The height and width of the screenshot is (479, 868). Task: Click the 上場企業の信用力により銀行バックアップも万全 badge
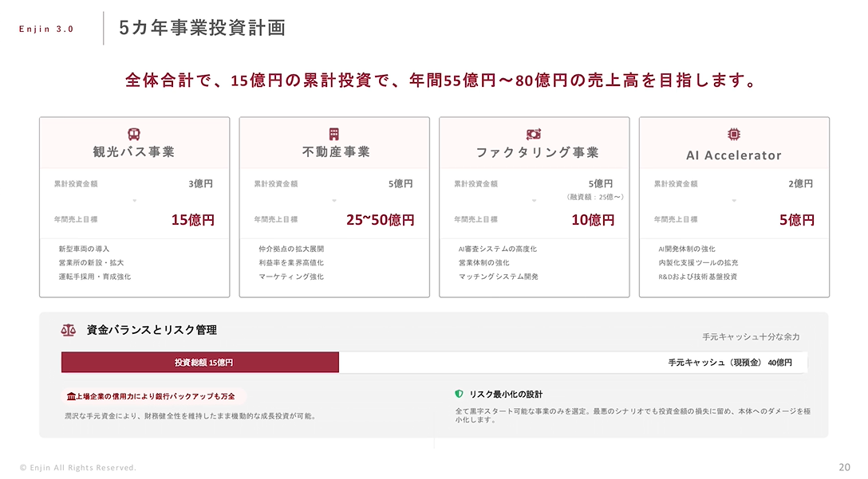point(155,396)
